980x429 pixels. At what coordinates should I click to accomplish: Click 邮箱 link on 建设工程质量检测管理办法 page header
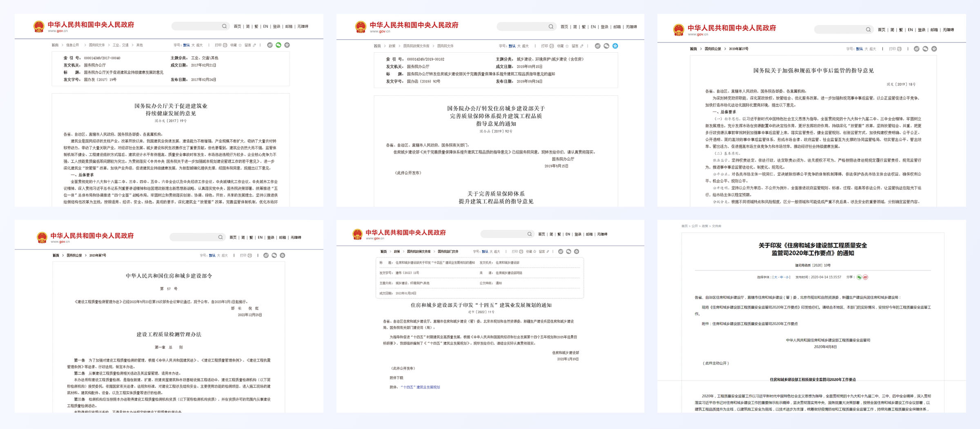[x=282, y=237]
